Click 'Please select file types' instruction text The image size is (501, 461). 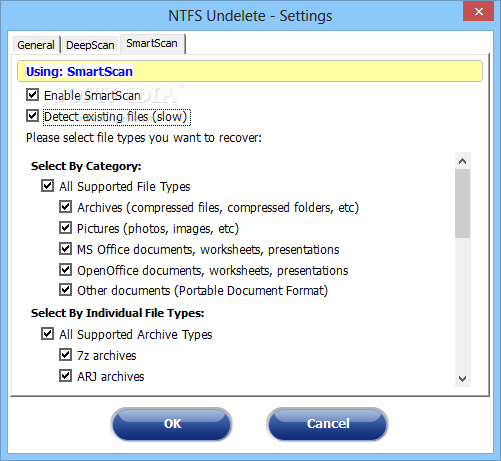pyautogui.click(x=144, y=138)
